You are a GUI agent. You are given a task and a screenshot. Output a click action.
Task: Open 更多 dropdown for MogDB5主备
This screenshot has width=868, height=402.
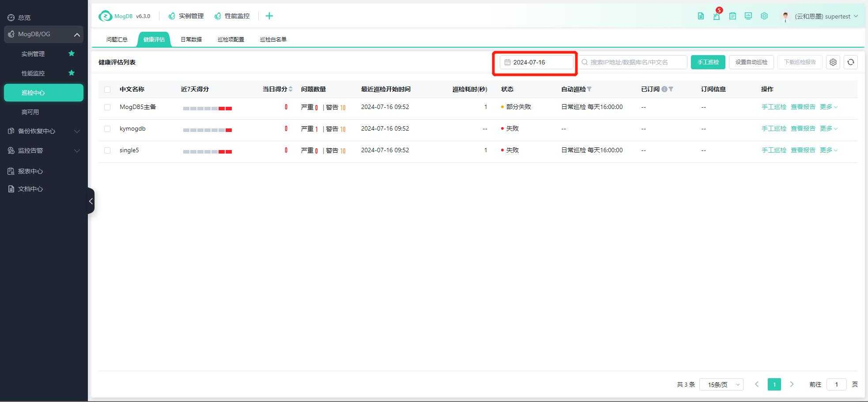tap(829, 107)
